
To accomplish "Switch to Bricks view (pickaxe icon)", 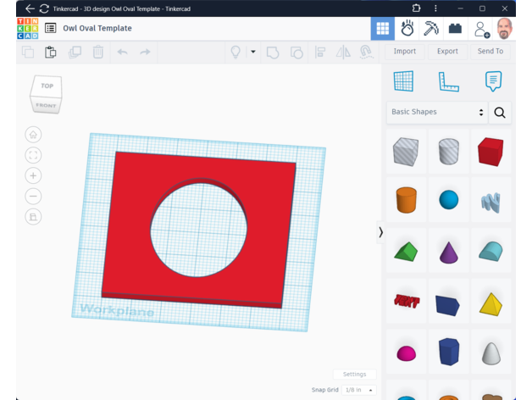I will click(431, 28).
